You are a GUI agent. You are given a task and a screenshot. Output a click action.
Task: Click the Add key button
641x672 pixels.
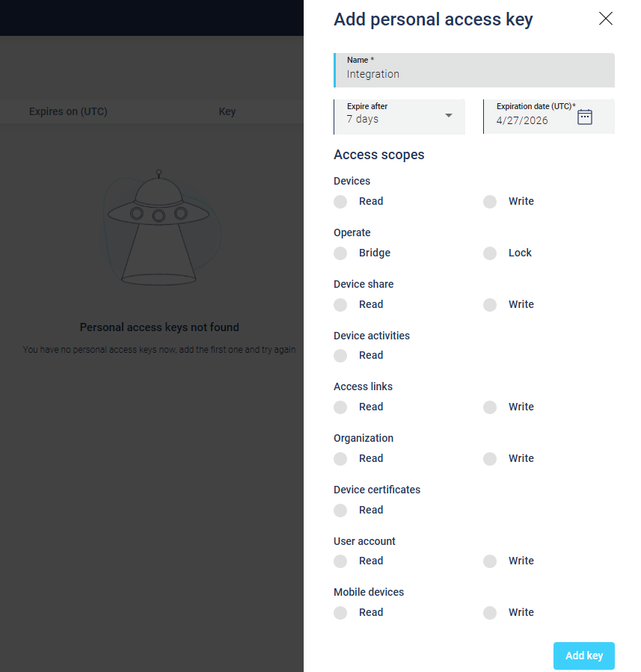click(x=583, y=656)
